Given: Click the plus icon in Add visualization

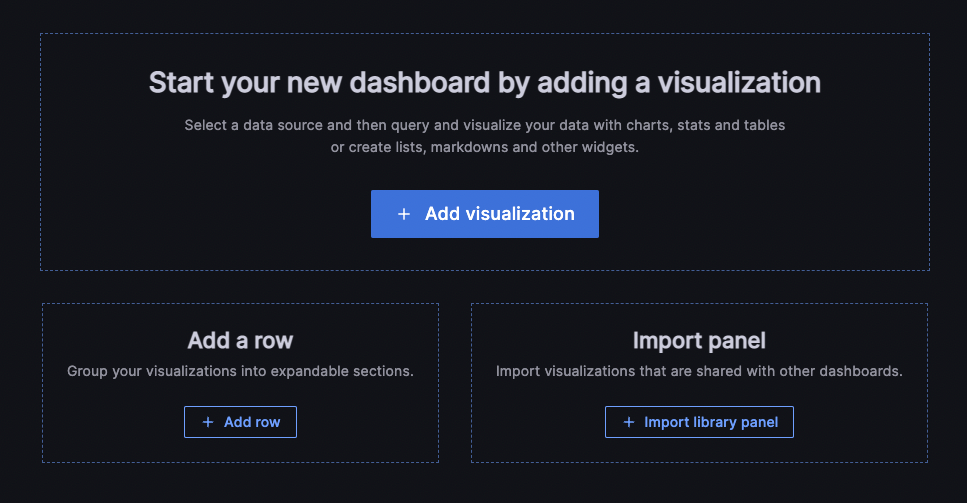Looking at the screenshot, I should click(404, 214).
